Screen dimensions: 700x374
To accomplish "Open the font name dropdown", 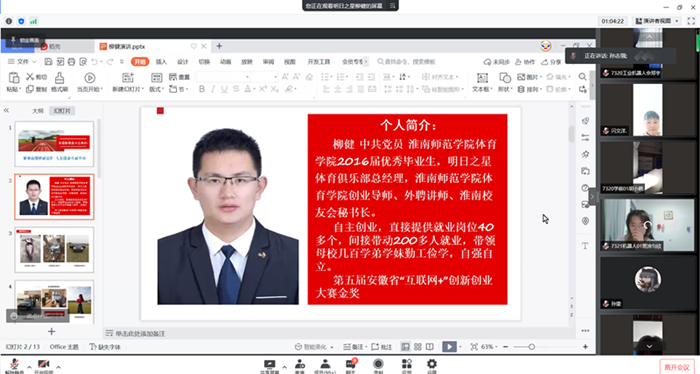I will click(x=223, y=77).
